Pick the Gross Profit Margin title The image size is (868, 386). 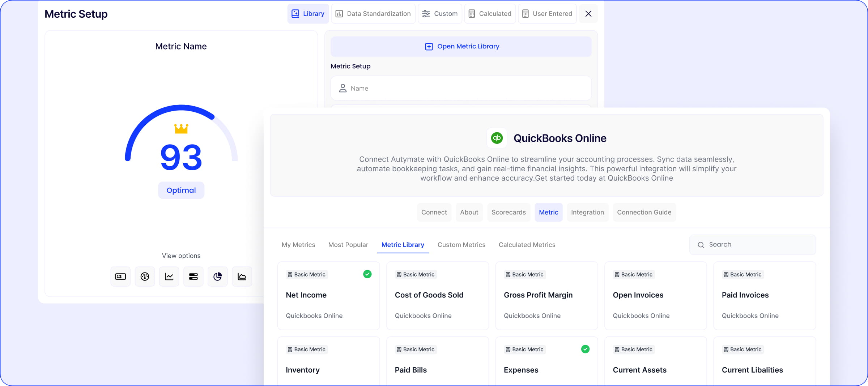[538, 295]
